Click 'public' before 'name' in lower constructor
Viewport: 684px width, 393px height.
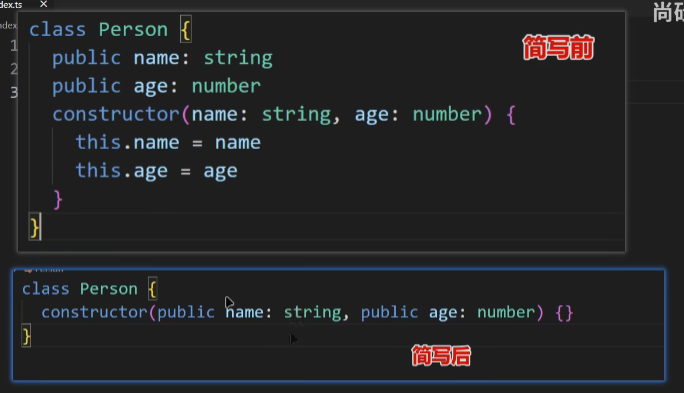[x=186, y=312]
